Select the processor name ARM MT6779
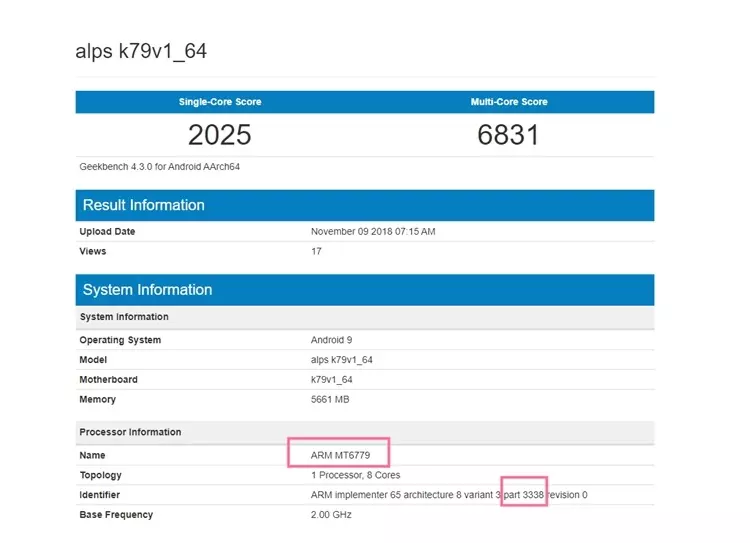 pos(340,455)
